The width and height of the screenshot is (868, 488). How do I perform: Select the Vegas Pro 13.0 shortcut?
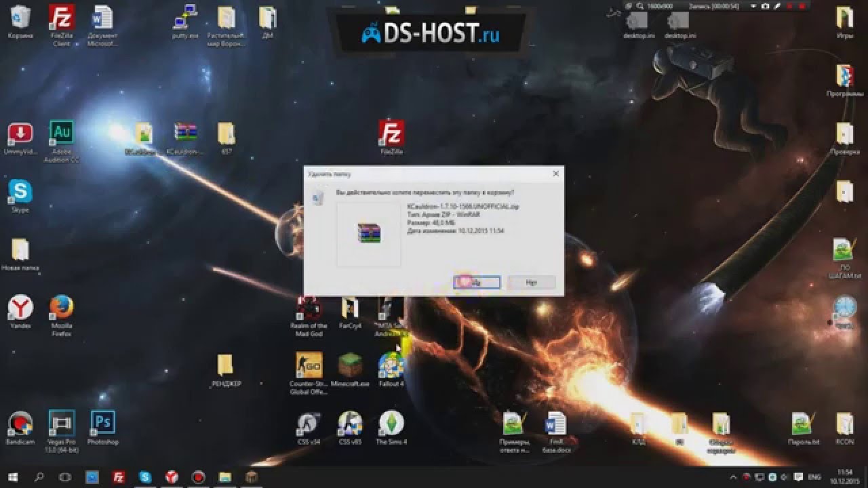pos(62,432)
